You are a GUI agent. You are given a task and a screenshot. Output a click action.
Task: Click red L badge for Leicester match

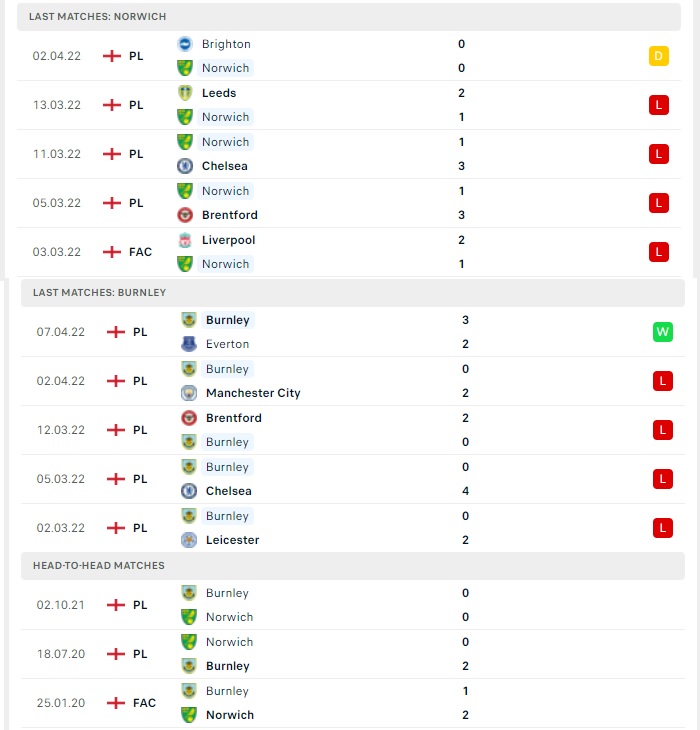click(663, 528)
